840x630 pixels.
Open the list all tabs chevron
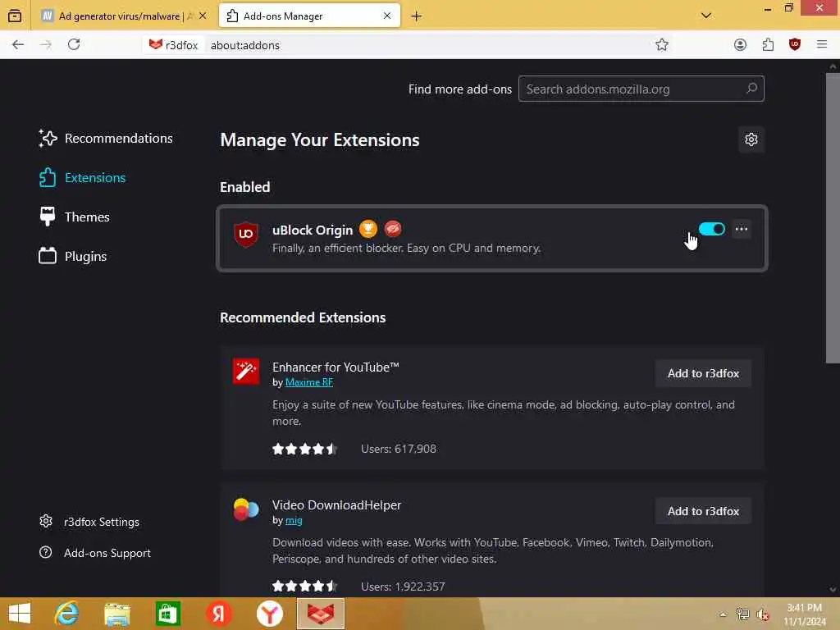point(706,16)
